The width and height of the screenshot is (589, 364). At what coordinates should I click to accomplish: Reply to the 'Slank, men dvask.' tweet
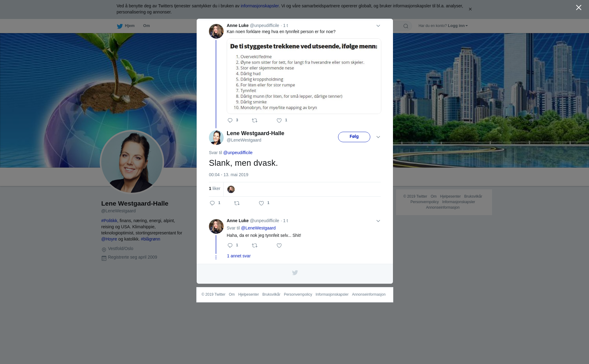coord(212,203)
